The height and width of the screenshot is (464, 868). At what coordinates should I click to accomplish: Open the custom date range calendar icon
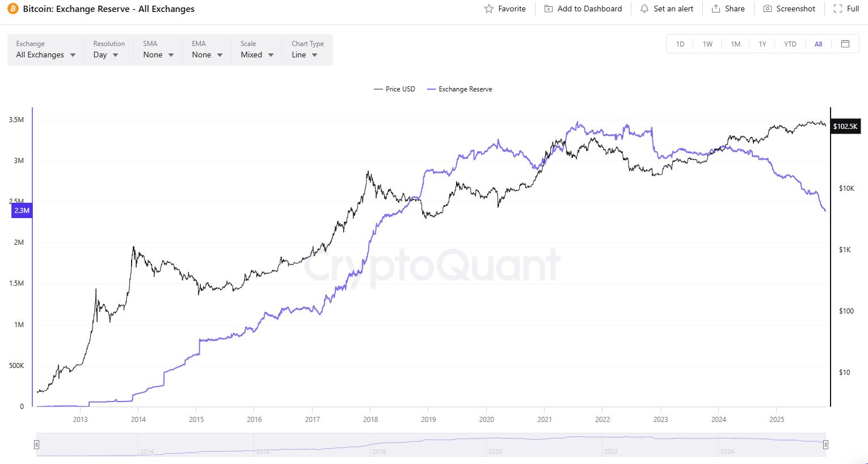click(845, 44)
